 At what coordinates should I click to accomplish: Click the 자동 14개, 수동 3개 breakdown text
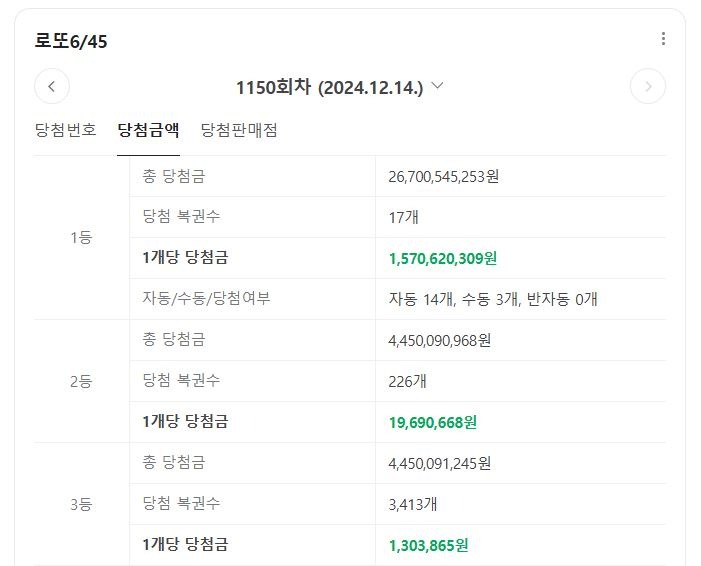point(493,299)
